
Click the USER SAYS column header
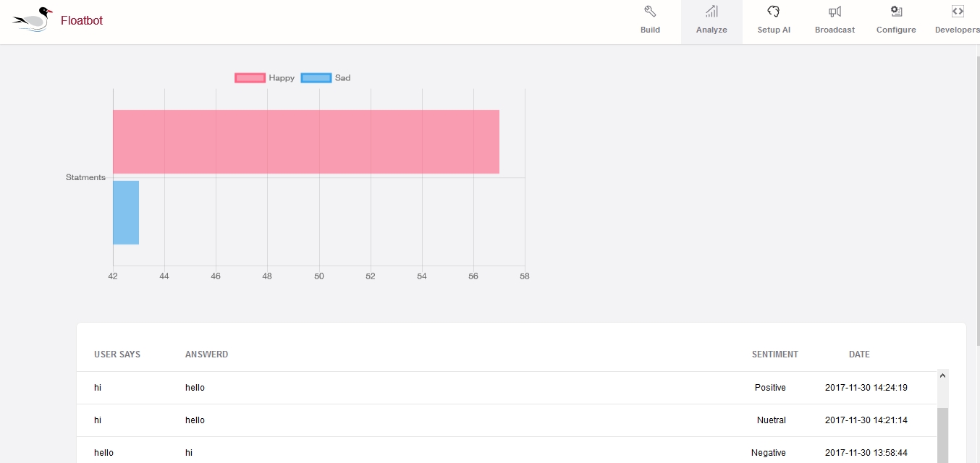(117, 354)
